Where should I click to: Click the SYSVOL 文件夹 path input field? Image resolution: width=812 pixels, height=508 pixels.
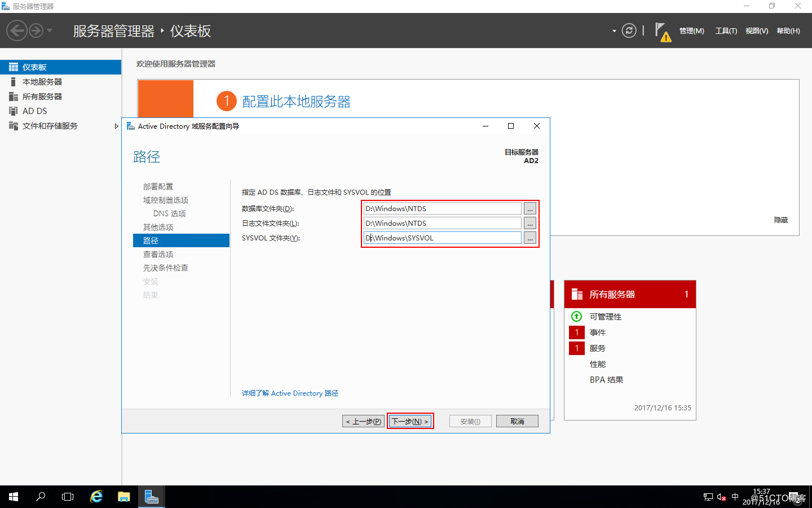442,238
